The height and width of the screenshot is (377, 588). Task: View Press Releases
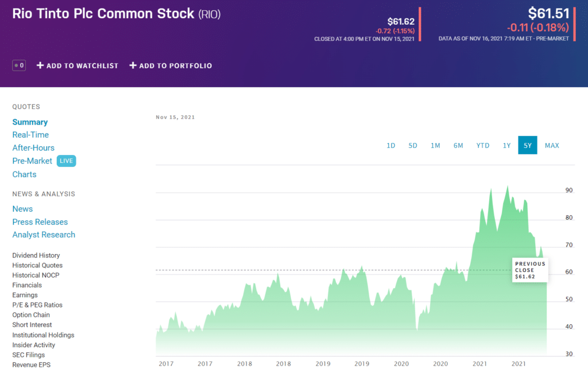pyautogui.click(x=40, y=222)
